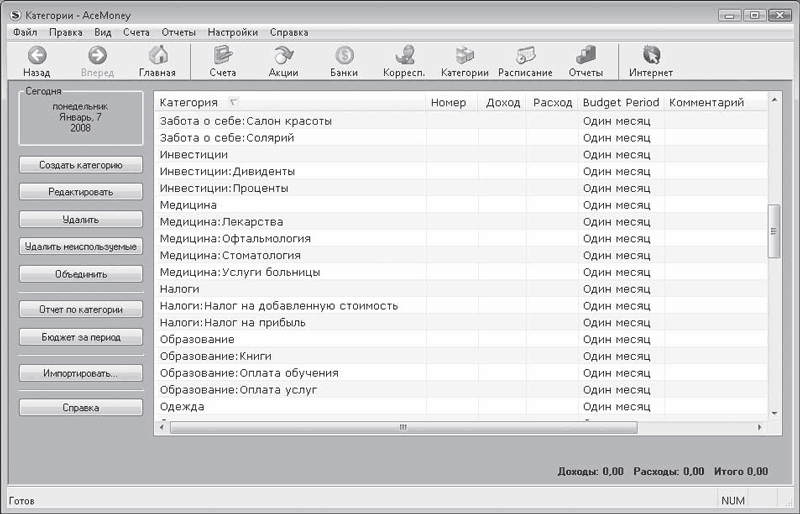Select row Инвестиции:Проценты
Screen dimensions: 800x514
coord(461,188)
